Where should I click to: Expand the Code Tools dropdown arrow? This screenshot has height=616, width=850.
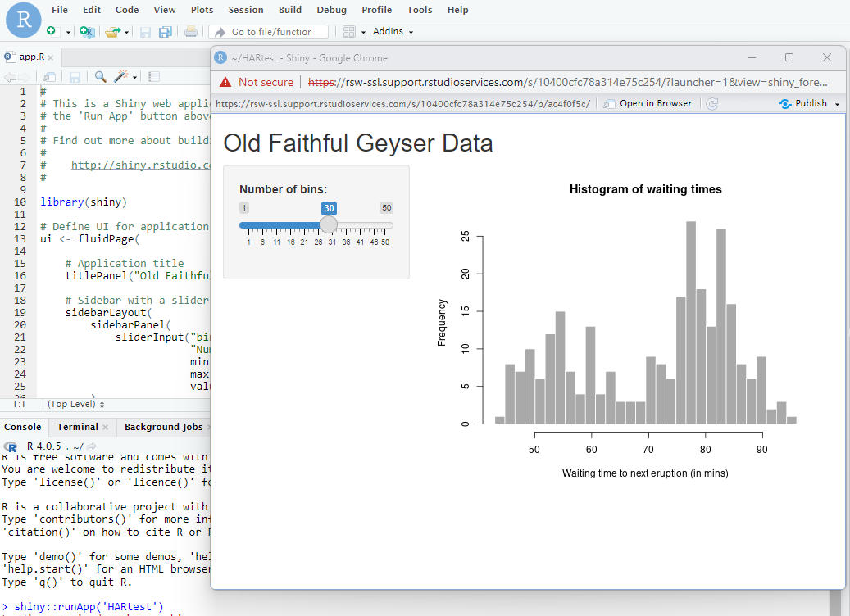[x=134, y=77]
